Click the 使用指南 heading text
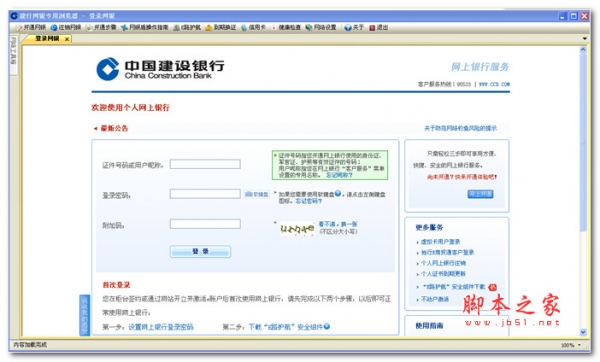This screenshot has height=362, width=600. (x=429, y=326)
